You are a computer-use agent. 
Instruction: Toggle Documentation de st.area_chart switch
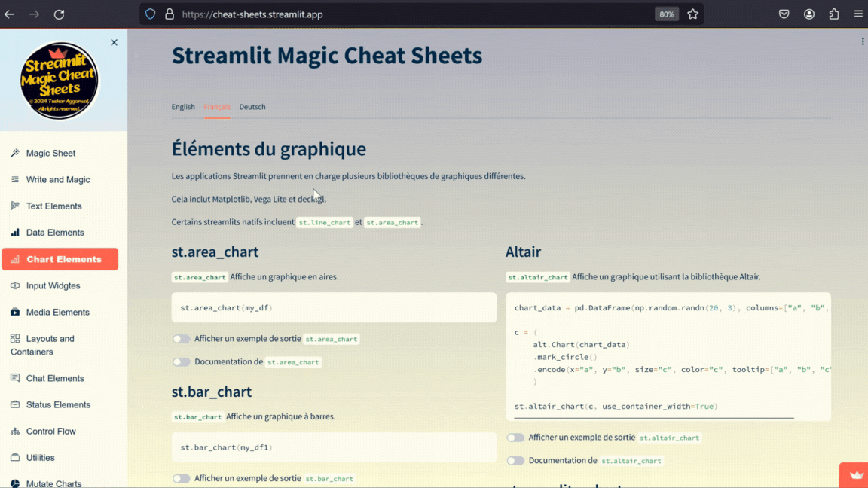181,361
